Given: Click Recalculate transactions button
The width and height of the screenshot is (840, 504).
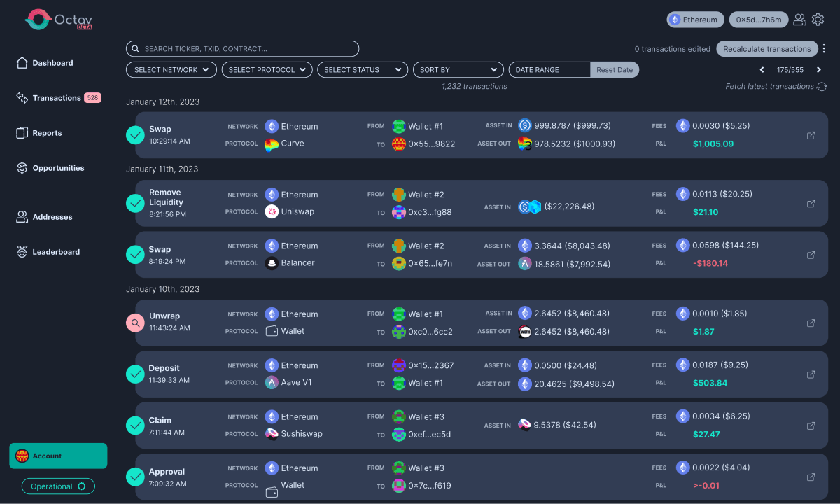Looking at the screenshot, I should coord(766,49).
